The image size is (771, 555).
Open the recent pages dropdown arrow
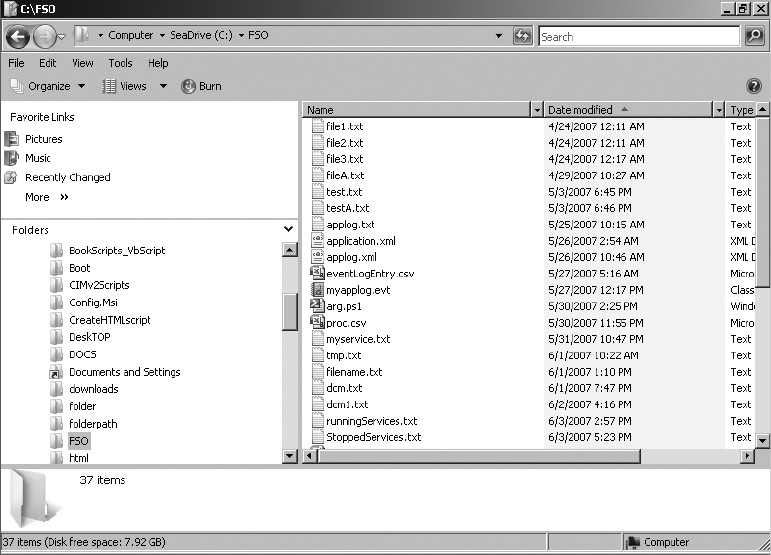click(x=61, y=36)
